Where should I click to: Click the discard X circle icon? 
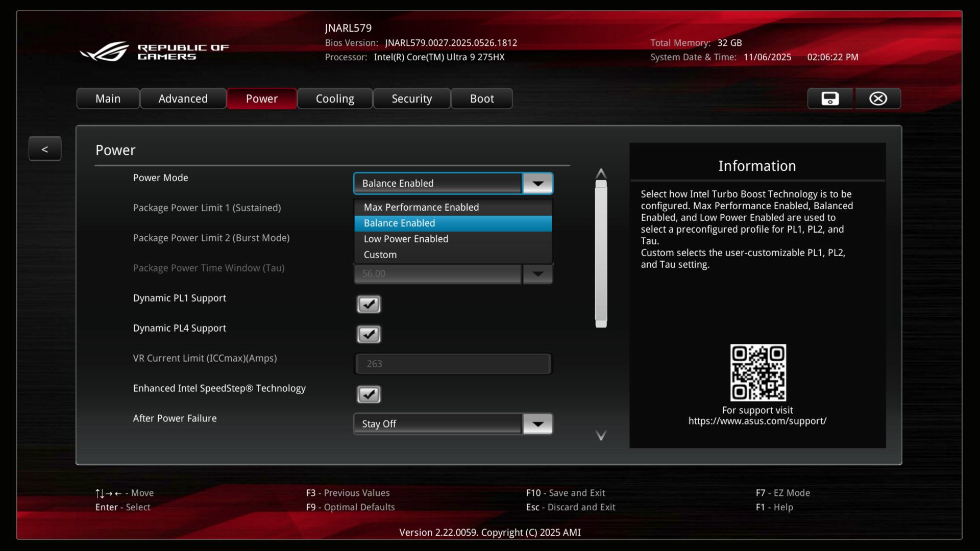(878, 98)
